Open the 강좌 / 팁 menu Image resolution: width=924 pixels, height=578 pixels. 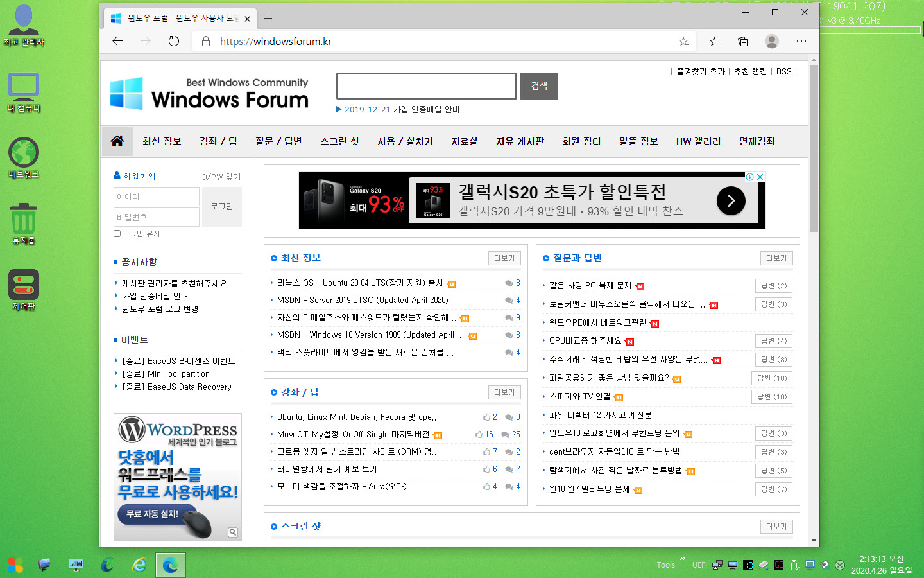point(218,141)
